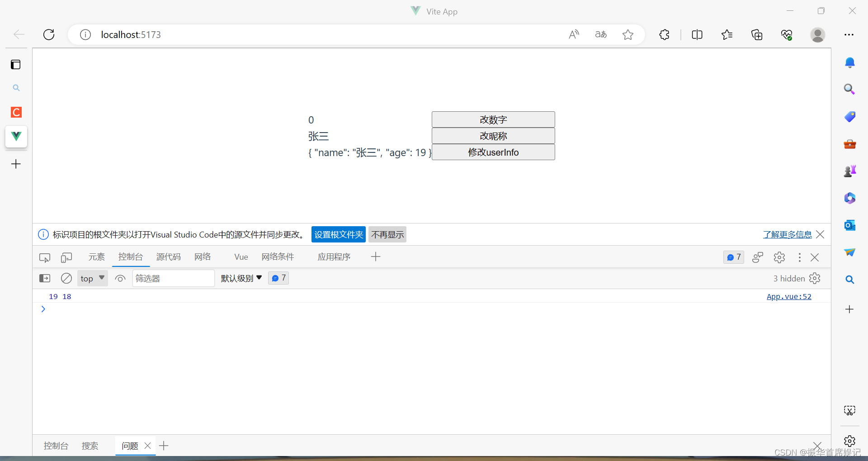
Task: Add page to favorites with star icon
Action: [628, 34]
